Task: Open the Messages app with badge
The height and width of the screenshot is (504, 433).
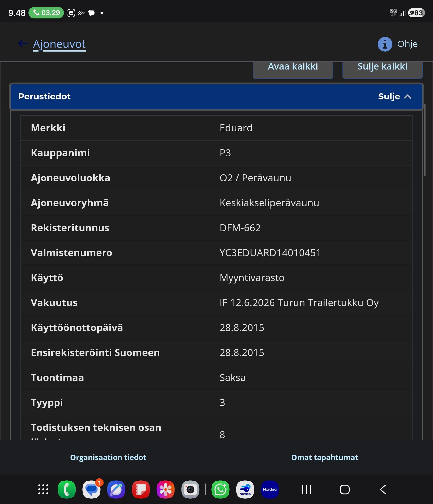Action: pos(92,489)
